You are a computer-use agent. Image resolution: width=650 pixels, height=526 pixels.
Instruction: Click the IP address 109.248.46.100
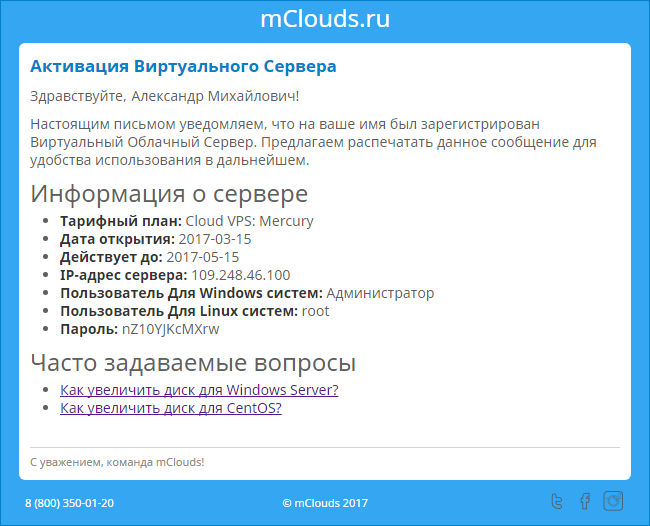(241, 275)
